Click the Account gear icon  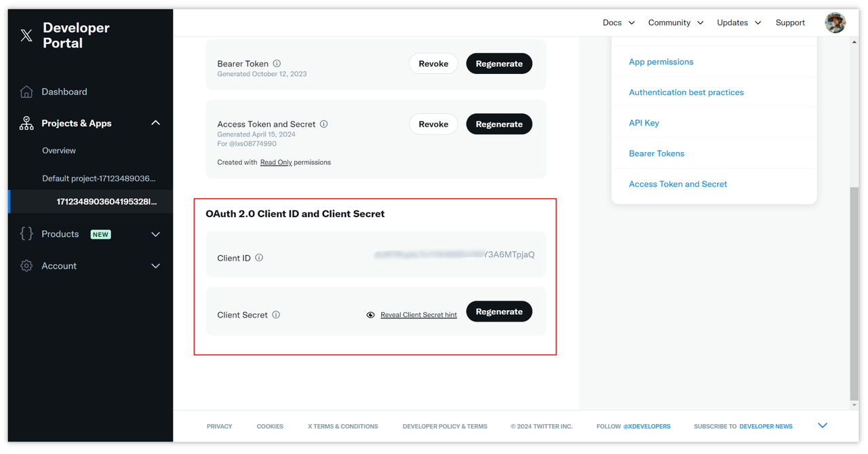(x=26, y=266)
